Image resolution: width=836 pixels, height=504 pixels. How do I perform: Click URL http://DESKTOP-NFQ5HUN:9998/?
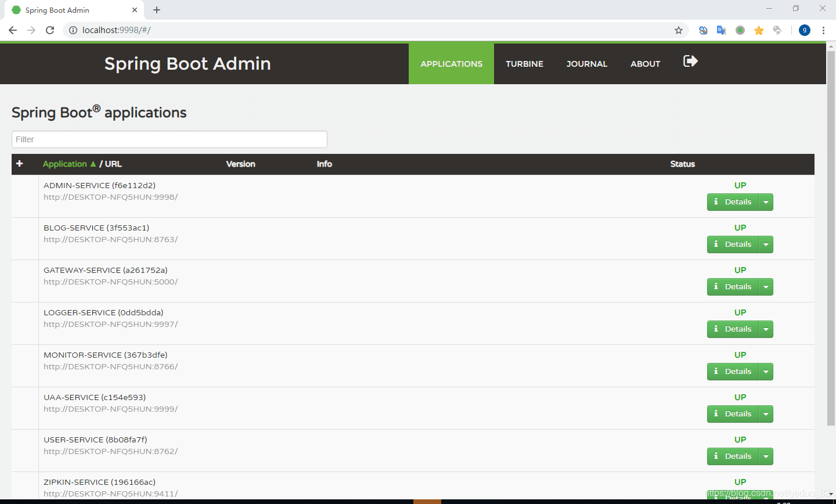coord(110,197)
